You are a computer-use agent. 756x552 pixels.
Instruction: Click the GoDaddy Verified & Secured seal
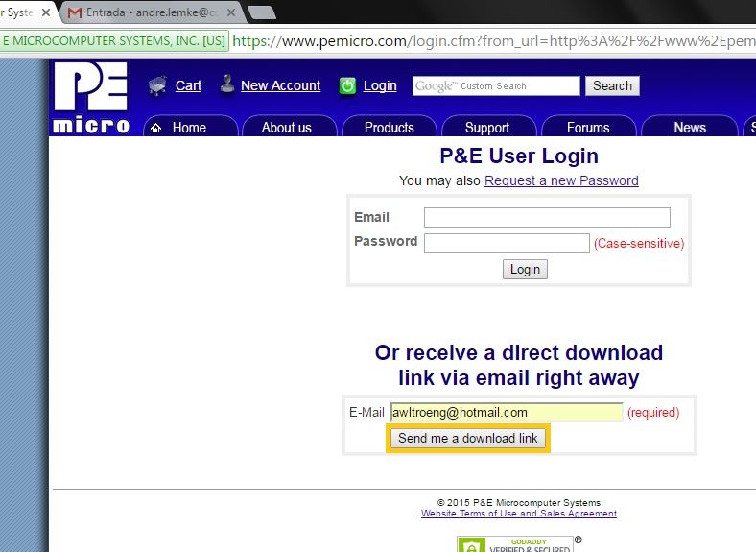pos(515,543)
